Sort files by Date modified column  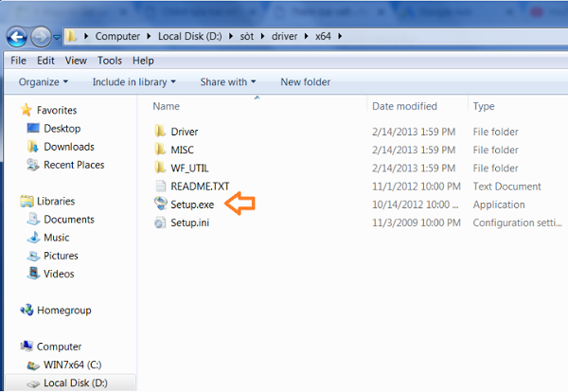pos(403,107)
